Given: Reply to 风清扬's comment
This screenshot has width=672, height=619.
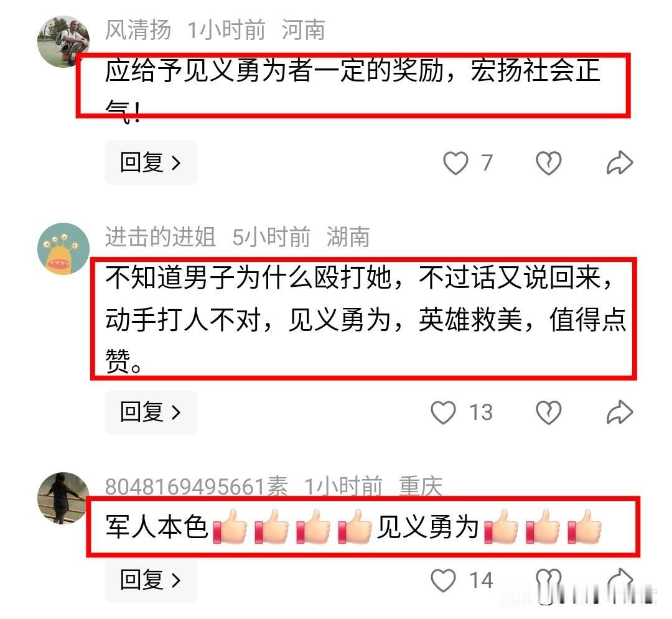Looking at the screenshot, I should [x=151, y=163].
